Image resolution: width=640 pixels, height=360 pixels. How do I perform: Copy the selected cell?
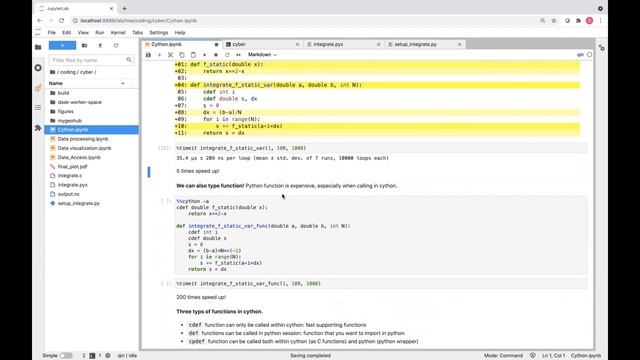tap(182, 55)
